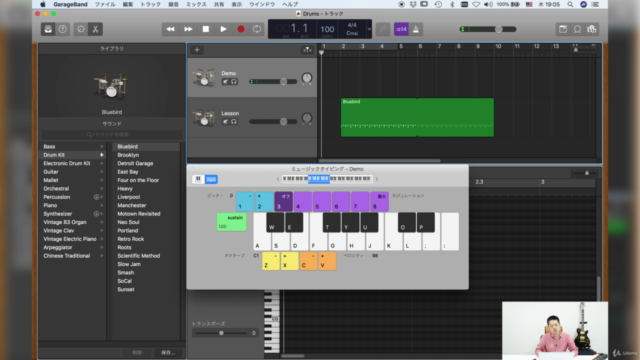The height and width of the screenshot is (360, 640).
Task: Switch Musical Typing to keyboard view icon
Action: pyautogui.click(x=211, y=179)
